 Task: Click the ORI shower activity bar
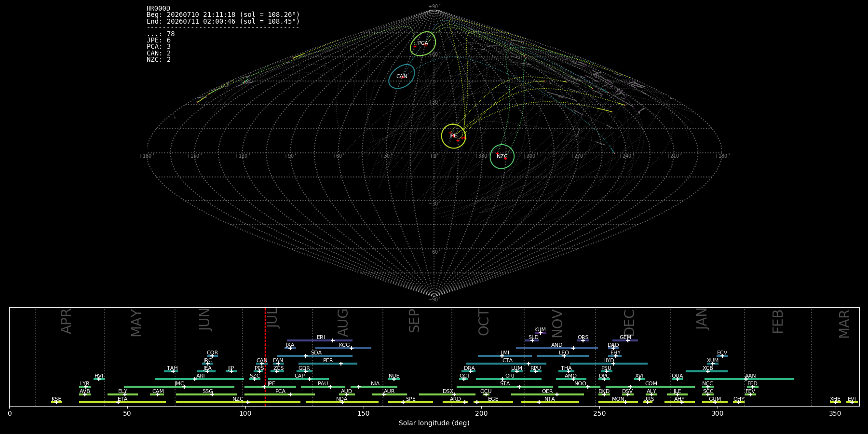[x=509, y=379]
